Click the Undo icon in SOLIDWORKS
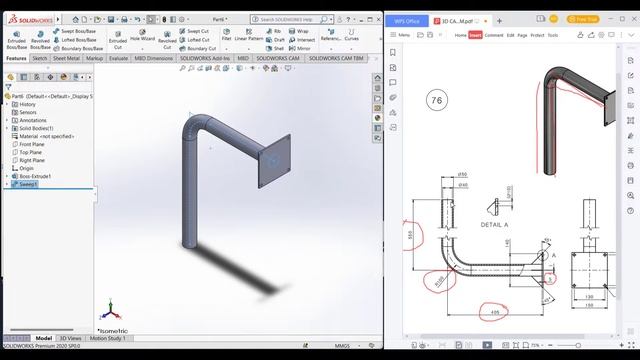 (x=138, y=19)
